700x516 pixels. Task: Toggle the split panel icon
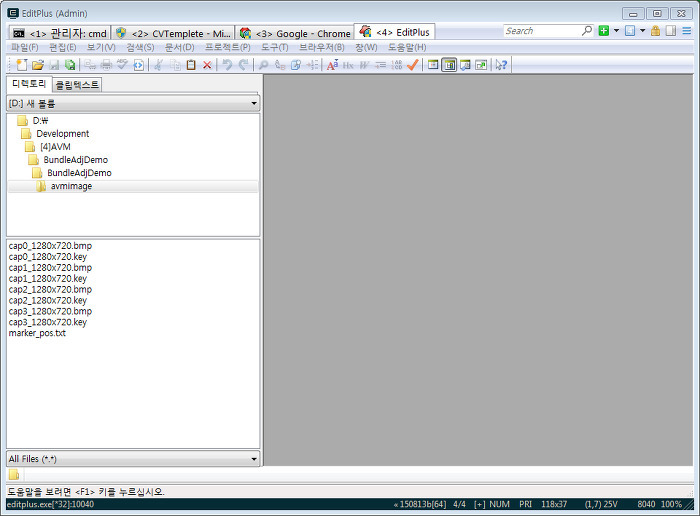671,31
